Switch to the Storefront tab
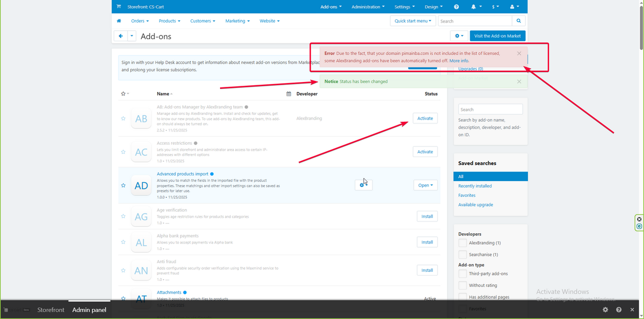This screenshot has width=644, height=319. pos(50,310)
